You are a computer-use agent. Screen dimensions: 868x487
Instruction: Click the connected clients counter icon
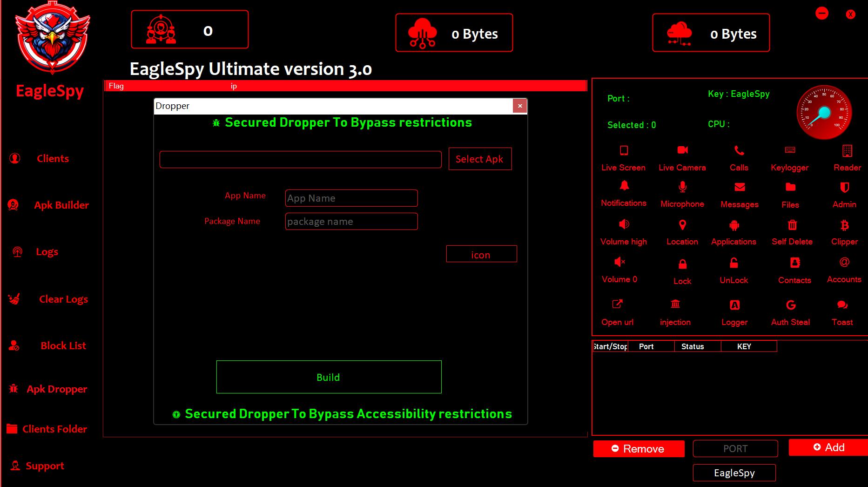coord(161,30)
